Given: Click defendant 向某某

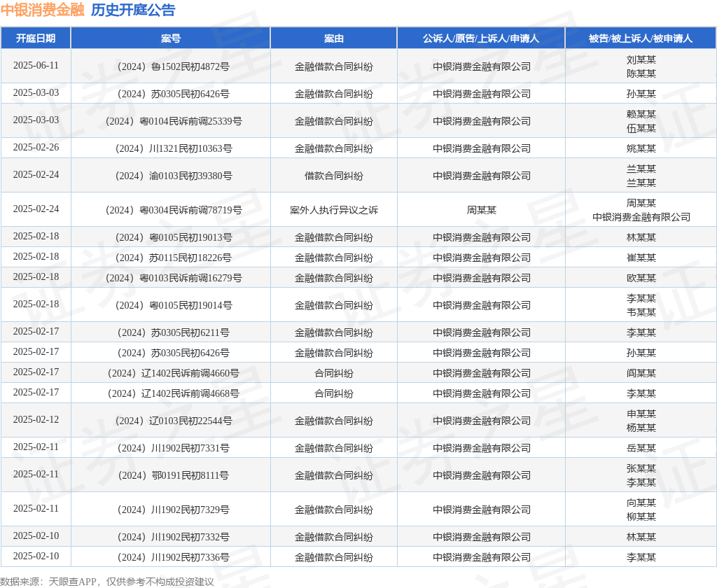Looking at the screenshot, I should [x=641, y=503].
